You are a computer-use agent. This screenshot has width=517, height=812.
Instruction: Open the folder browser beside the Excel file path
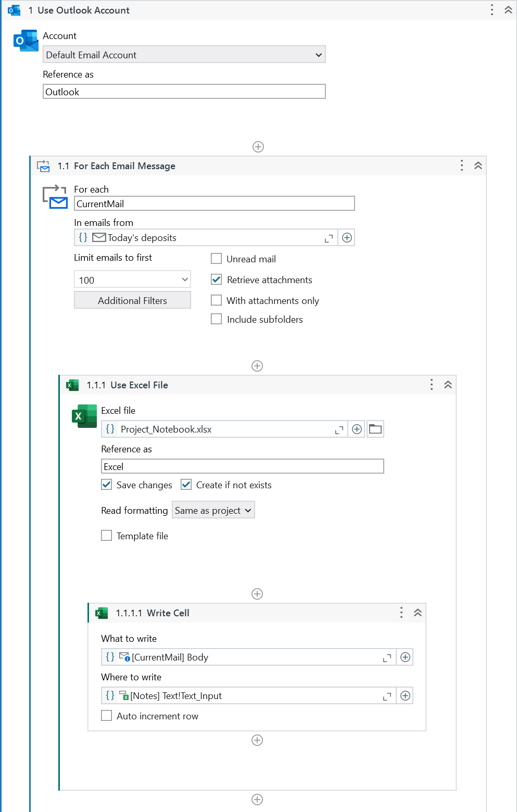click(x=375, y=428)
